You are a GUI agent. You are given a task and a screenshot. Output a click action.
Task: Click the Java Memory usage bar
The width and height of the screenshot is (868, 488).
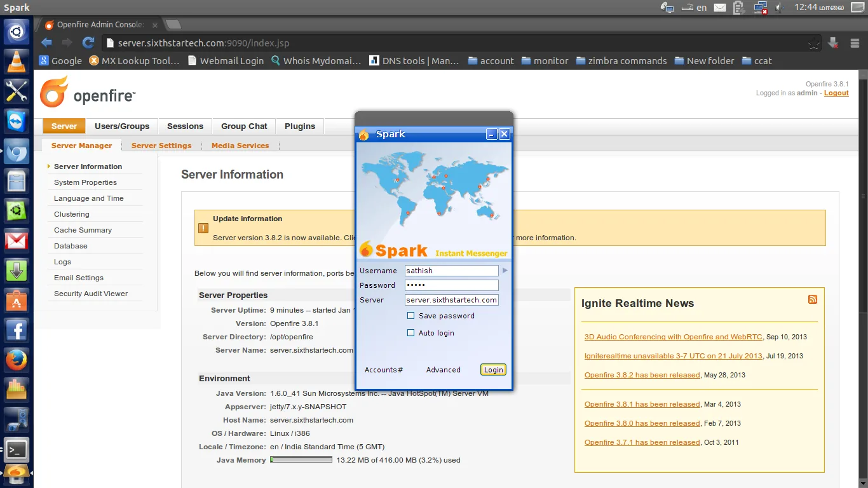pyautogui.click(x=301, y=460)
